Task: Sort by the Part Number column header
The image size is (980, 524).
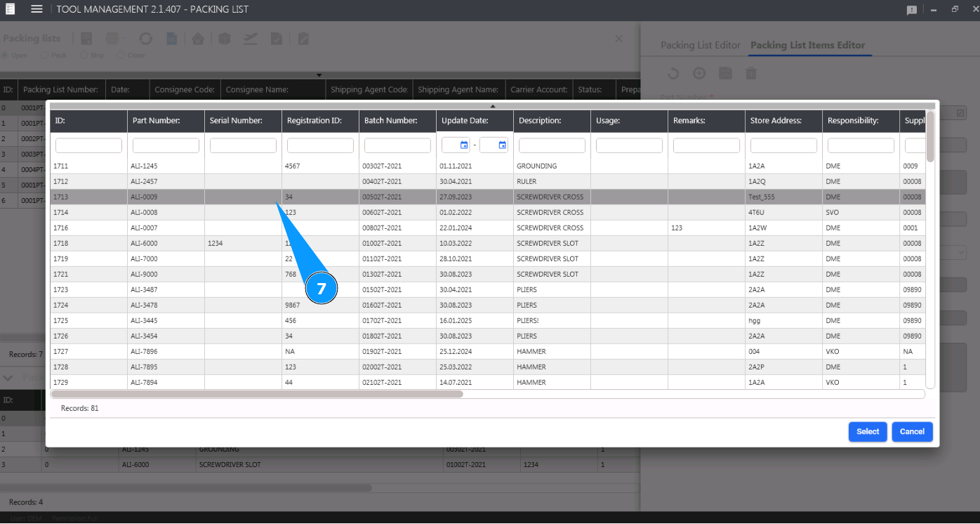Action: click(x=166, y=121)
